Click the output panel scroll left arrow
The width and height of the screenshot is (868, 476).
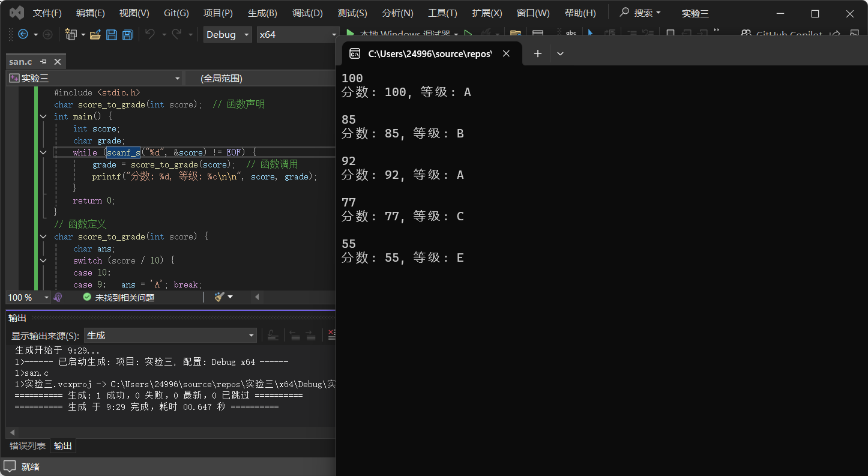point(11,432)
